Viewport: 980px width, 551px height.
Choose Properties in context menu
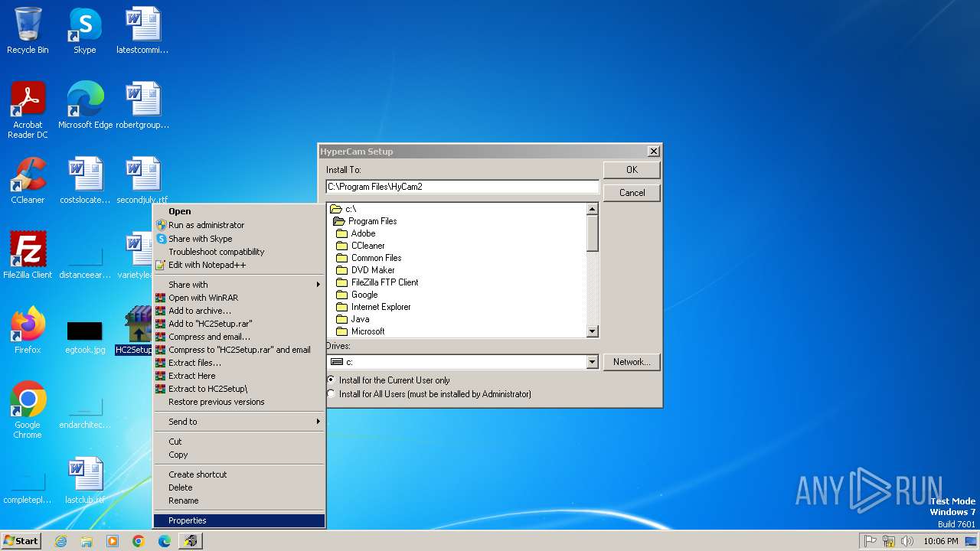[239, 520]
